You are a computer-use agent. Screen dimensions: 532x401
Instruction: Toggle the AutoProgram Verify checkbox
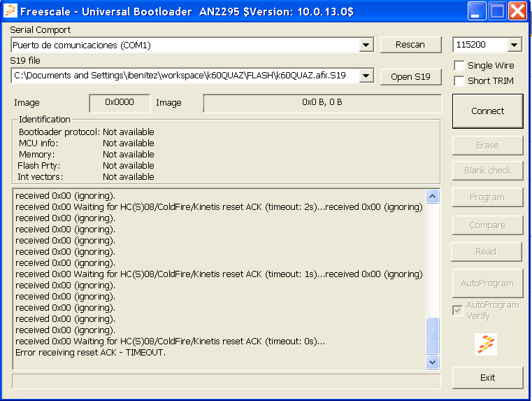pyautogui.click(x=457, y=310)
